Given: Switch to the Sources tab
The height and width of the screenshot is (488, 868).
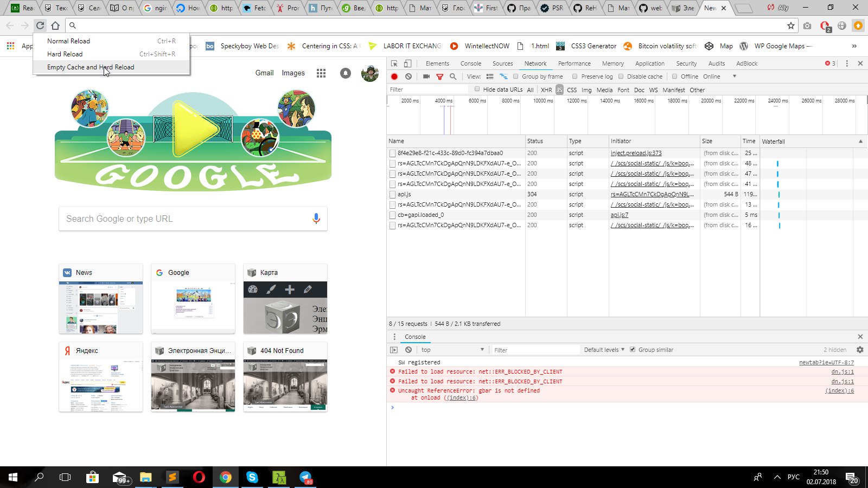Looking at the screenshot, I should [x=502, y=63].
